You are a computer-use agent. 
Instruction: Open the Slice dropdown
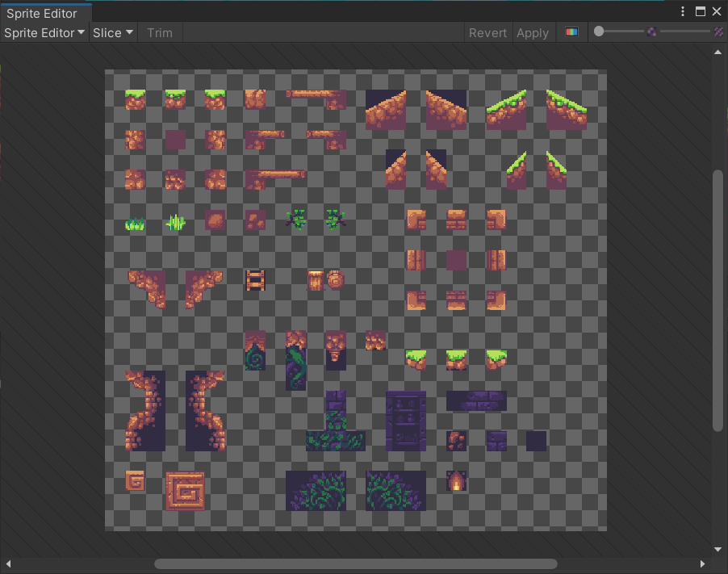(x=111, y=32)
